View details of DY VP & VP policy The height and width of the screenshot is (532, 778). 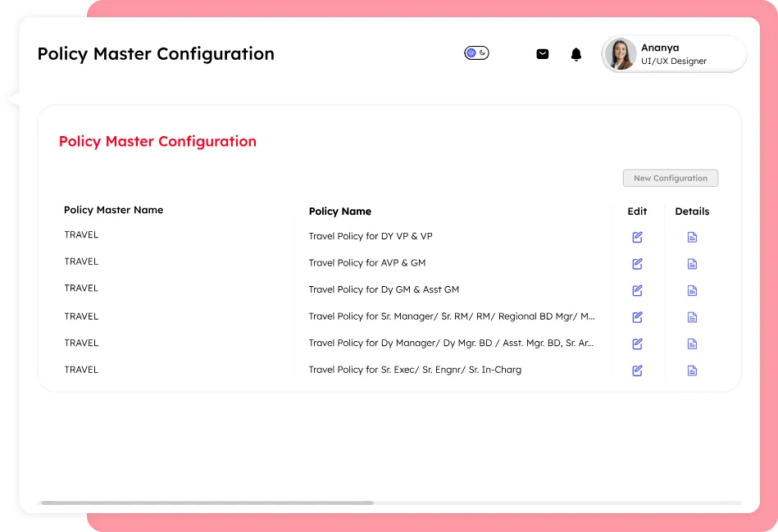(692, 237)
